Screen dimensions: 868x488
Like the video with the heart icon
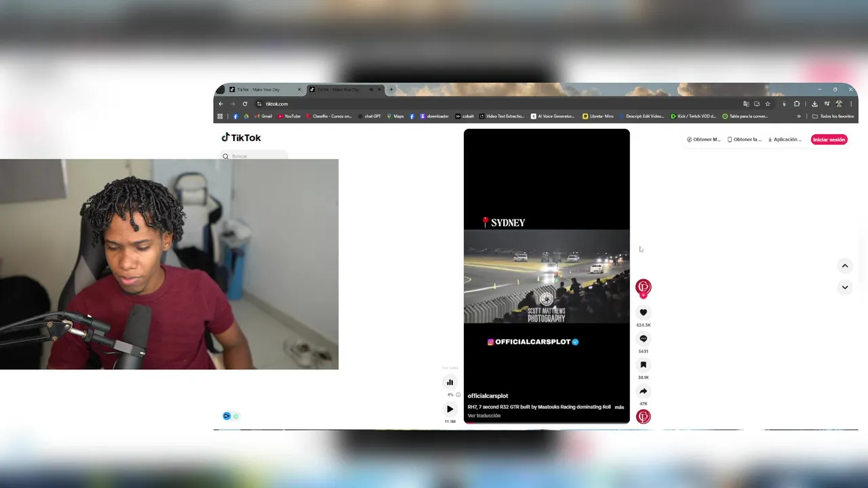pos(644,312)
